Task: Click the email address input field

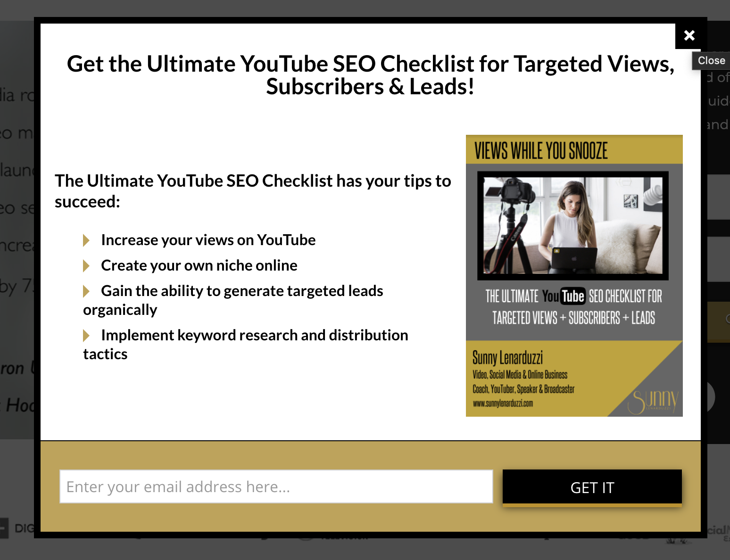Action: [x=276, y=486]
